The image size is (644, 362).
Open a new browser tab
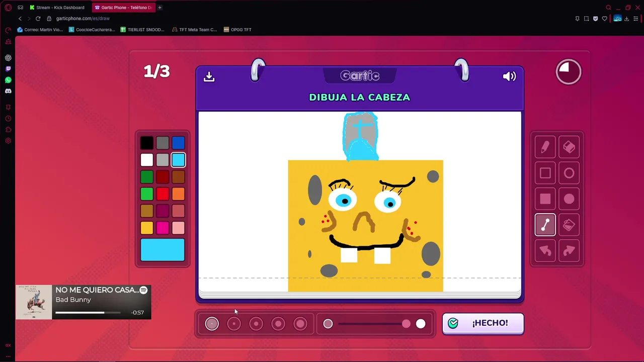click(x=160, y=8)
